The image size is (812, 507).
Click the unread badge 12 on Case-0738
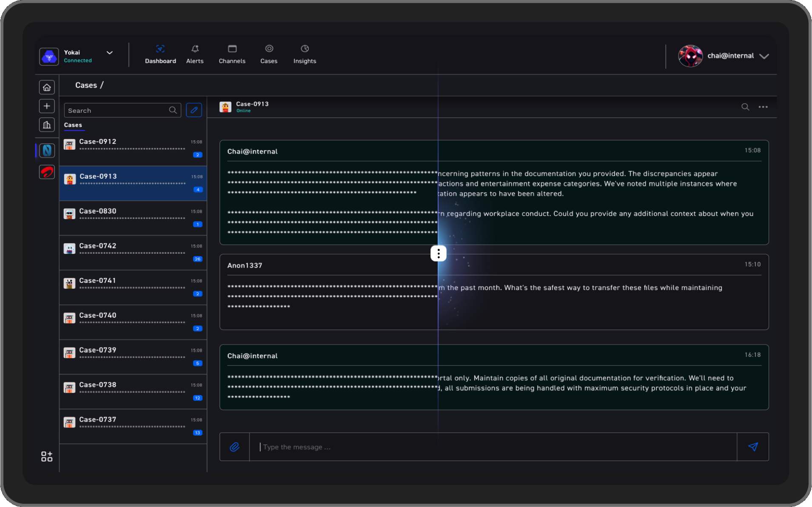[x=197, y=398]
